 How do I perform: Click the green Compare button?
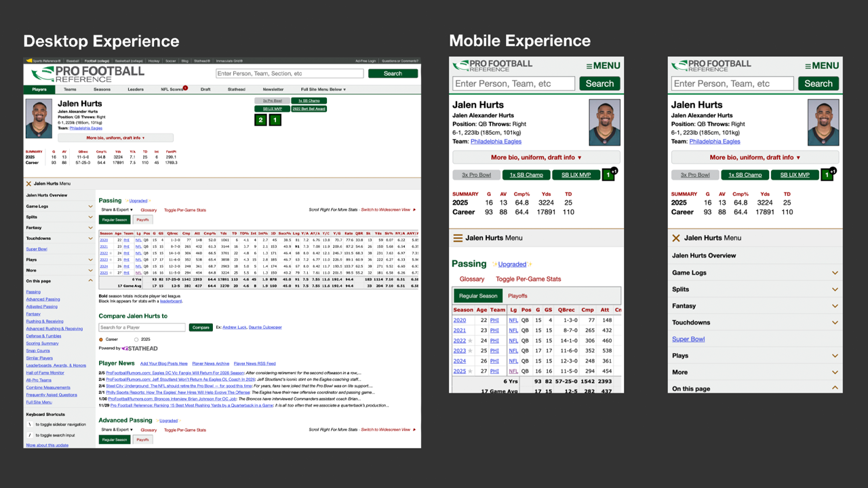pyautogui.click(x=200, y=327)
